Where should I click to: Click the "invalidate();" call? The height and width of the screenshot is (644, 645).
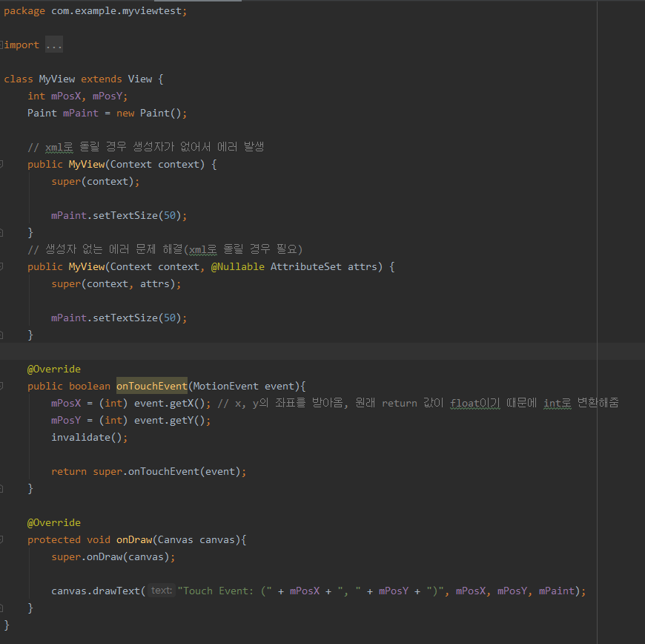coord(90,438)
